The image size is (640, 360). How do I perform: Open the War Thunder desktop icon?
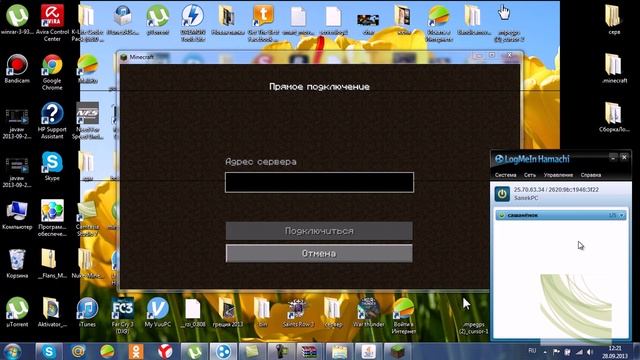tap(368, 312)
